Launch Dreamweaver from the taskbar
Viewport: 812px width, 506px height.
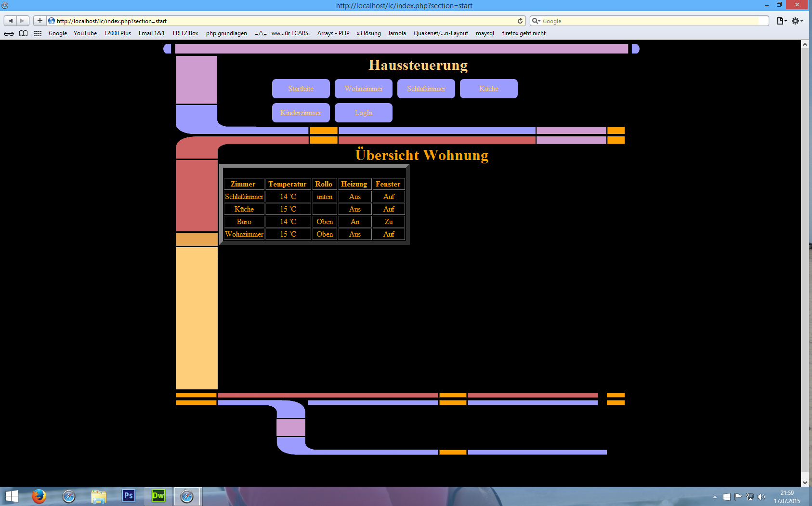158,496
